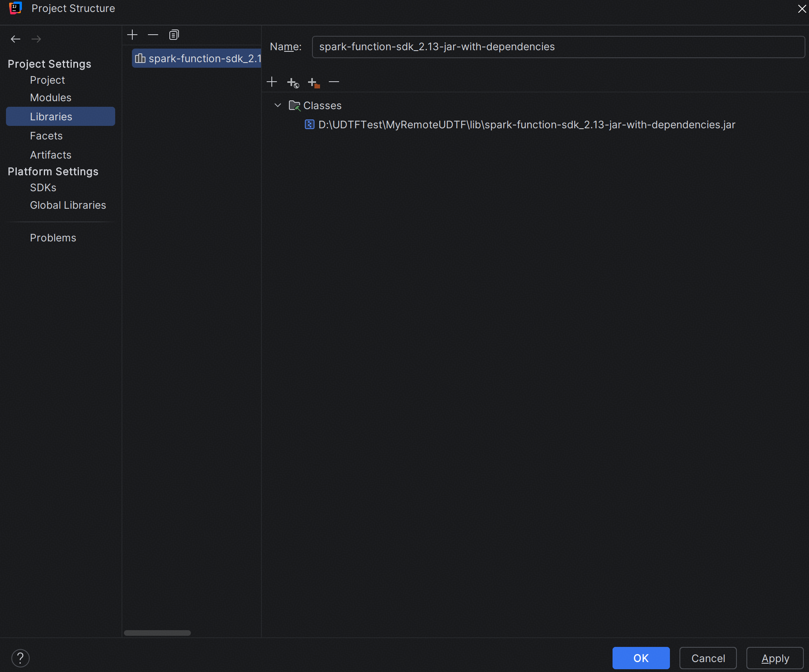
Task: Select the jar file icon in Classes
Action: point(309,124)
